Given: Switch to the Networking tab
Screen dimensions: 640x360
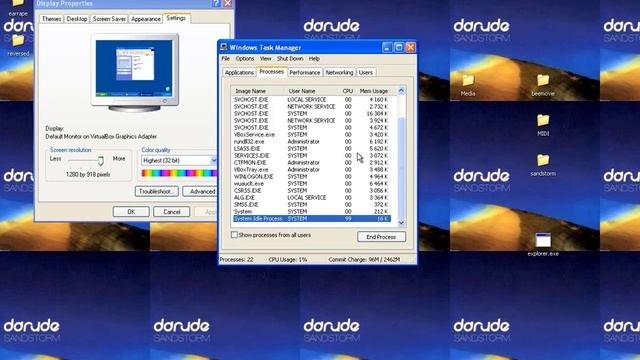Looking at the screenshot, I should point(339,72).
